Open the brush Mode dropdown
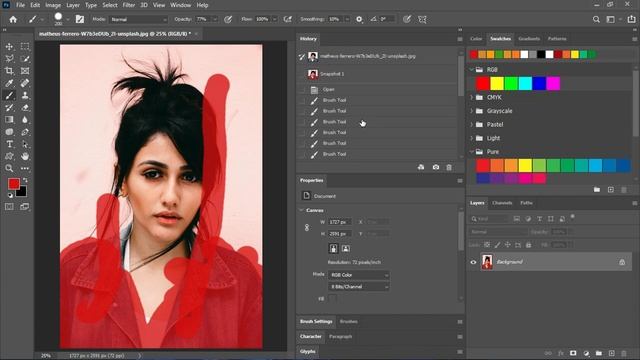 138,19
